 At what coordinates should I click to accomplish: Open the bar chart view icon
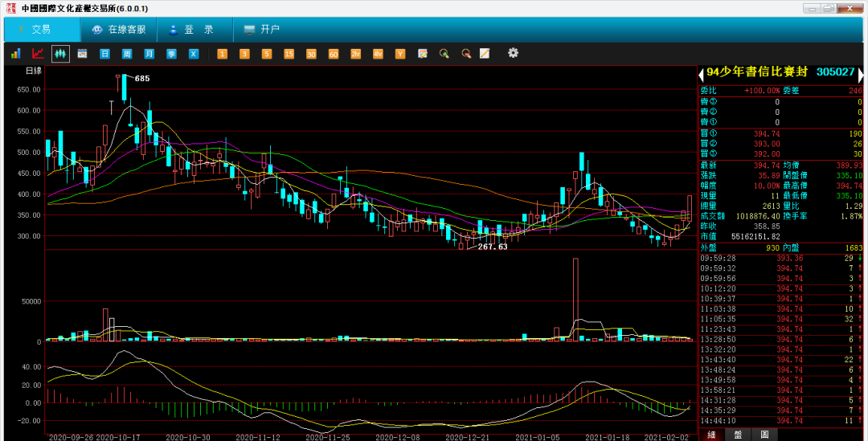[15, 54]
